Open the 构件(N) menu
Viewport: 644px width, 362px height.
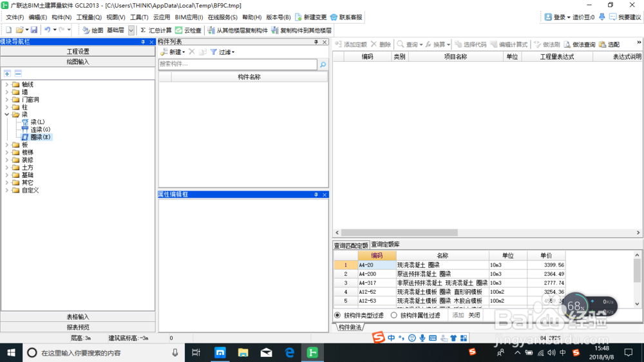pyautogui.click(x=61, y=17)
